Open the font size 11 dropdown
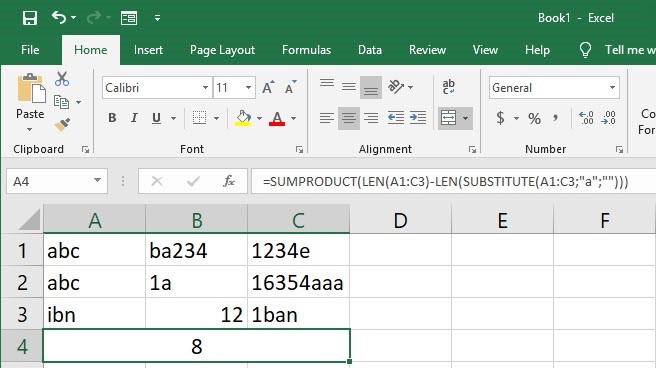 pyautogui.click(x=249, y=87)
